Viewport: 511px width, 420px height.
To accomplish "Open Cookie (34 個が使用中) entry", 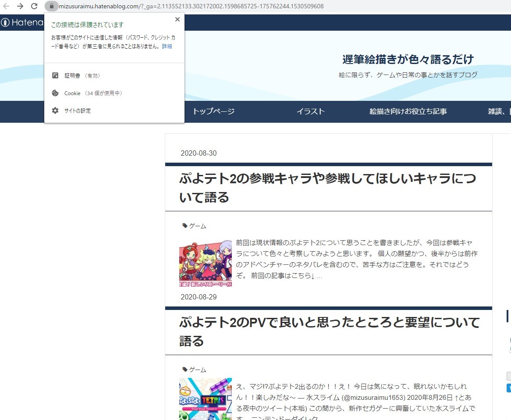I will (x=114, y=93).
